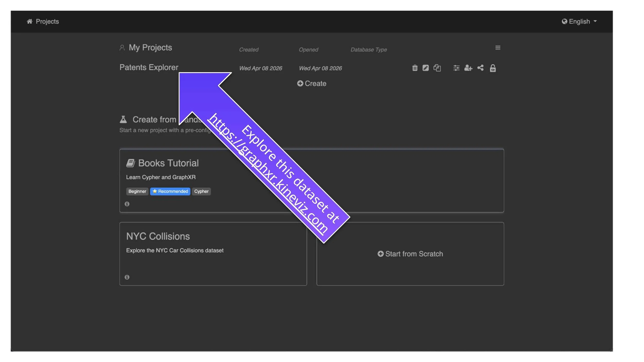Open project settings sliders icon
This screenshot has height=362, width=644.
tap(456, 68)
